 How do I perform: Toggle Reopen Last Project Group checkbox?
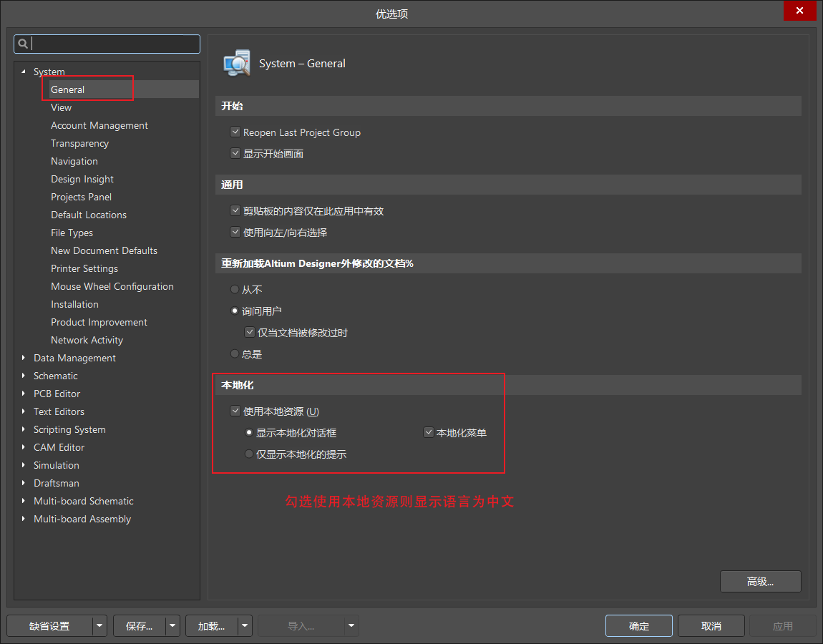[235, 132]
